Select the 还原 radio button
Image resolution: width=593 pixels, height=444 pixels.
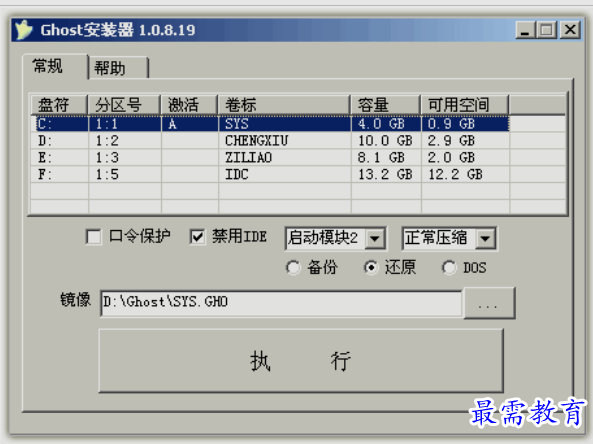point(371,268)
